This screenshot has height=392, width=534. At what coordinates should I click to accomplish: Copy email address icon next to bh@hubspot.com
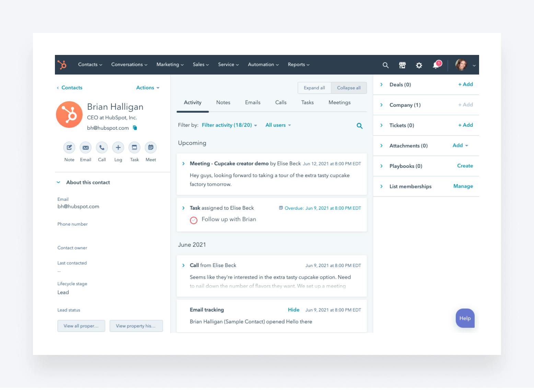tap(135, 128)
